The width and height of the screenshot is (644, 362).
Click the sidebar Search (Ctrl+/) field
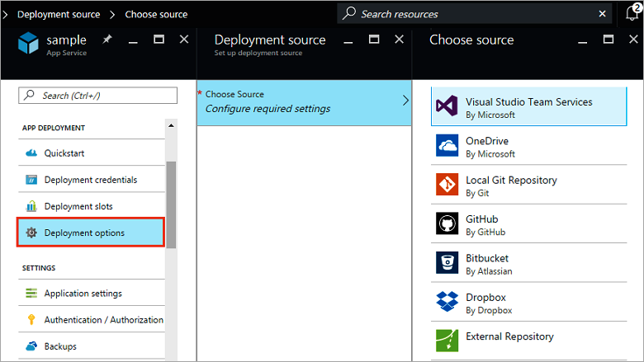[x=97, y=96]
